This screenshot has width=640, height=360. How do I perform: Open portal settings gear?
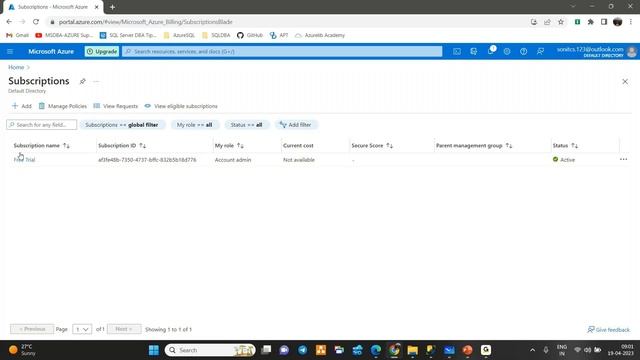tap(507, 51)
